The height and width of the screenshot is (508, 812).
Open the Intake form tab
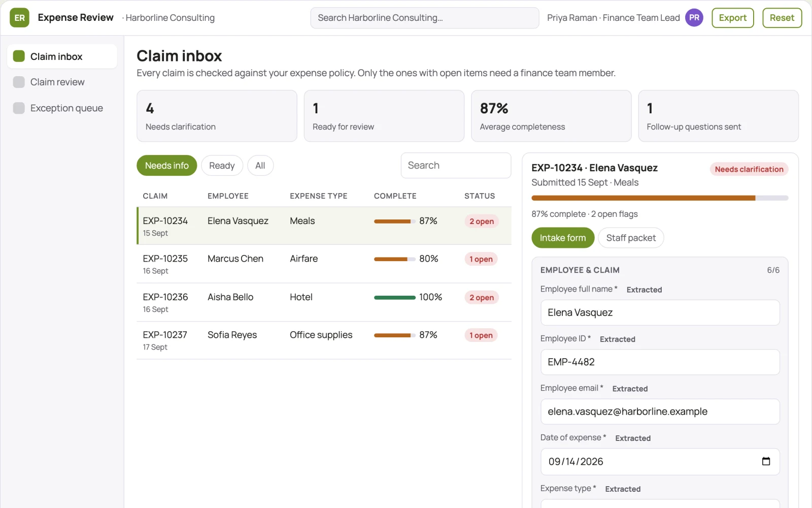(563, 238)
